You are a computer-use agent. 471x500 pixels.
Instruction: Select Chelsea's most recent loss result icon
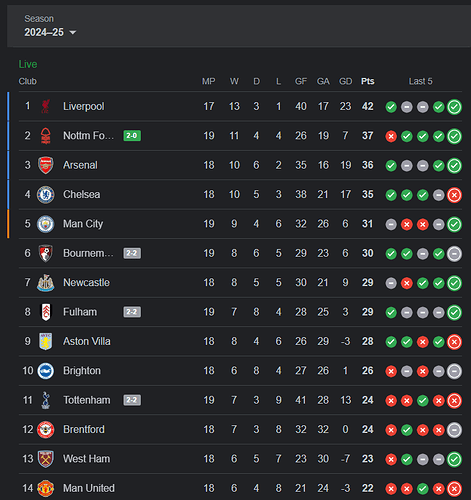454,195
